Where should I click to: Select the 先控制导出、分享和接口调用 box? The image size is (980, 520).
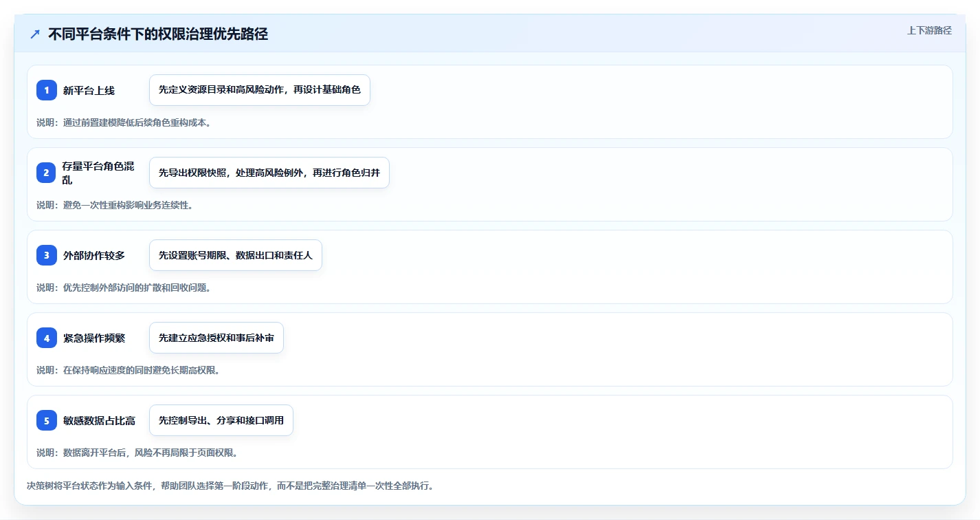pos(221,420)
